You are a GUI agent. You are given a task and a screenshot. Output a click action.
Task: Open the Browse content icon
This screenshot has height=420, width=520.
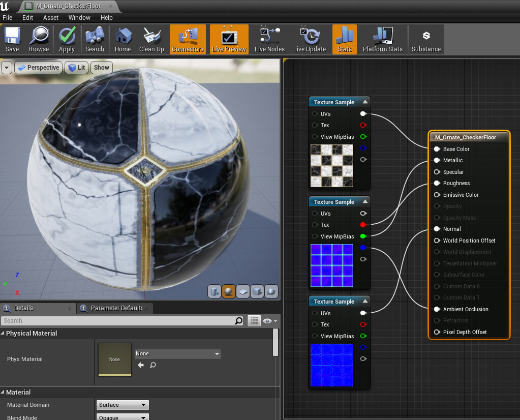(39, 40)
